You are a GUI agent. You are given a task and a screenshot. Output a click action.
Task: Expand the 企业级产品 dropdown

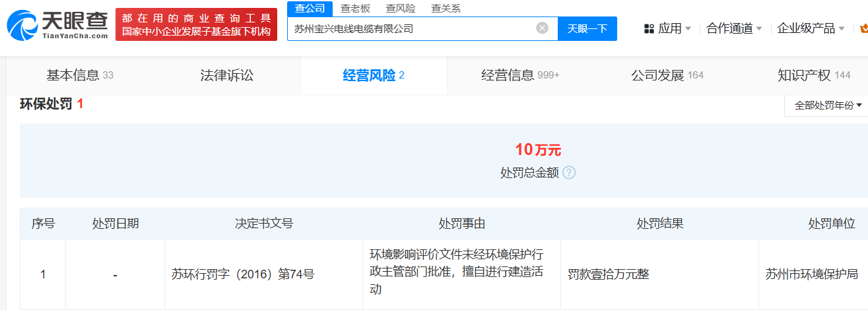(x=811, y=28)
